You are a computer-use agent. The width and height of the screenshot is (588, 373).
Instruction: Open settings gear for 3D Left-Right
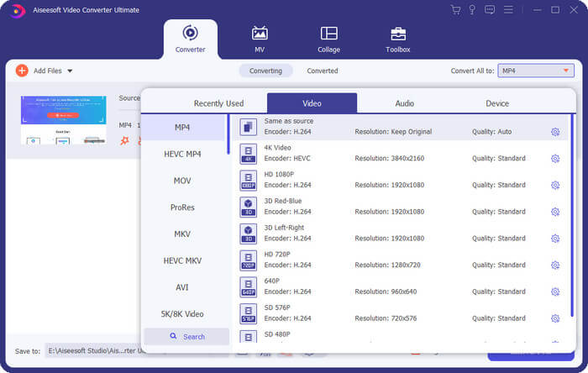point(555,239)
